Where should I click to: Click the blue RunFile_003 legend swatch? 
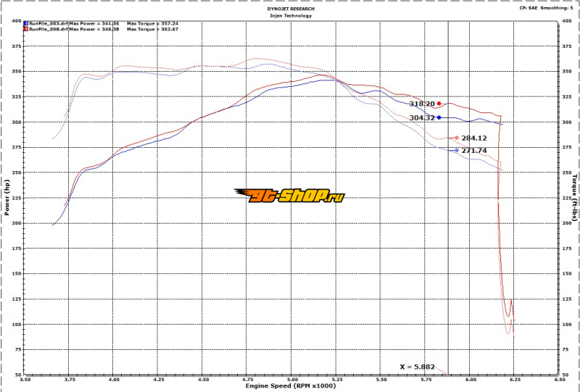click(26, 24)
